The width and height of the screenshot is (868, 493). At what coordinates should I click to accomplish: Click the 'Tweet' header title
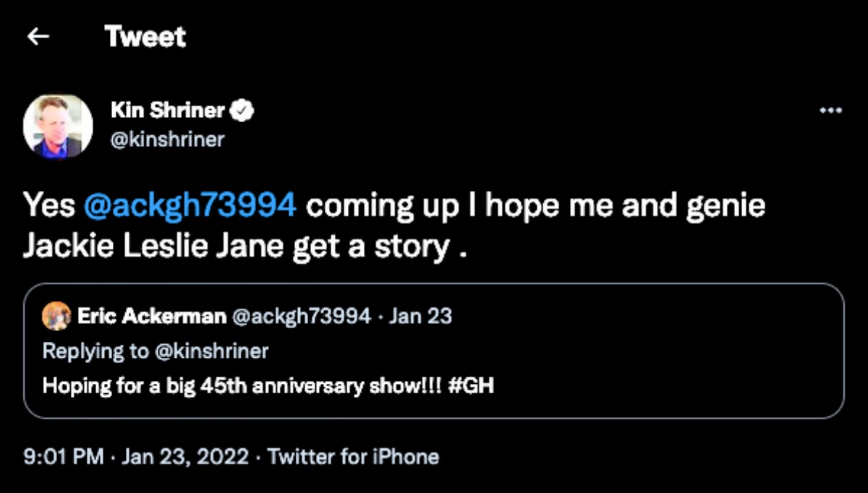145,36
